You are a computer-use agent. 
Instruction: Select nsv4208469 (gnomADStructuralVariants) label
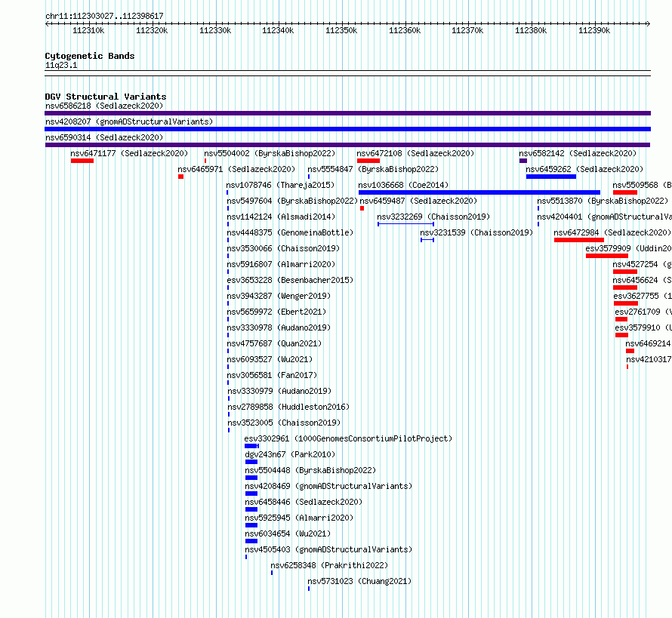328,486
